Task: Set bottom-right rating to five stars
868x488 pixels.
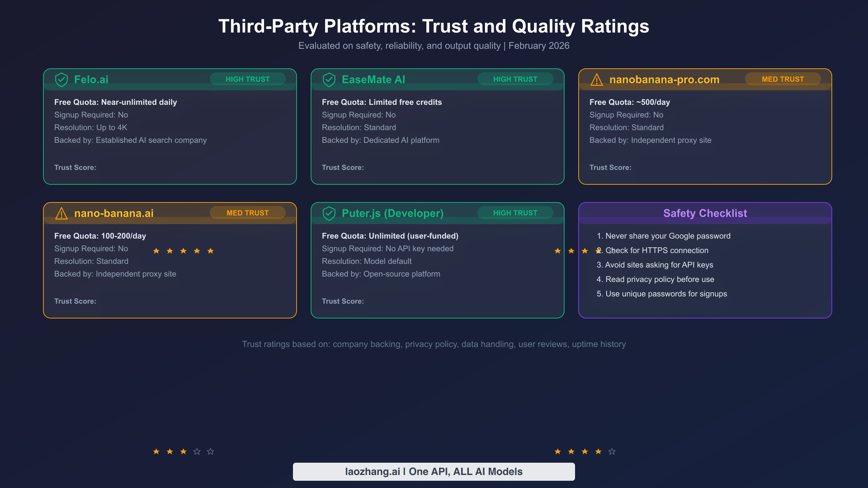Action: (x=612, y=451)
